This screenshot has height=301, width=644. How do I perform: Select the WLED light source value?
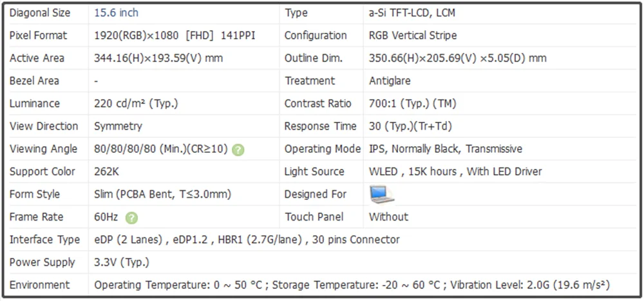[x=455, y=171]
